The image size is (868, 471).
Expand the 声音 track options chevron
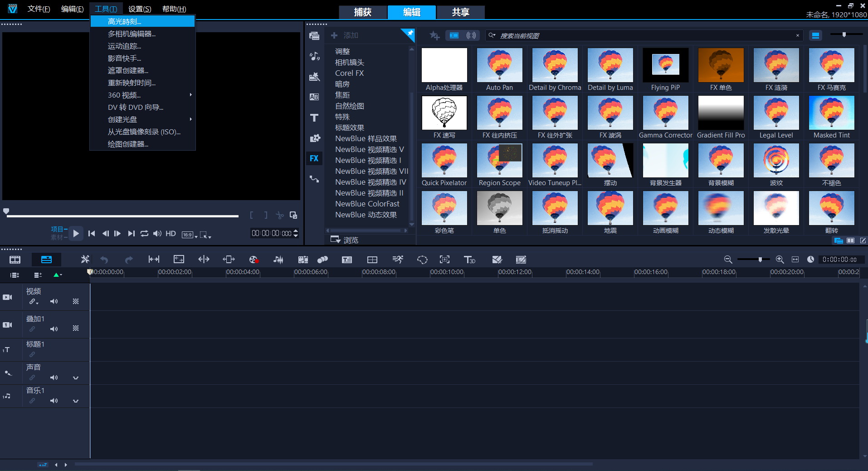click(76, 378)
